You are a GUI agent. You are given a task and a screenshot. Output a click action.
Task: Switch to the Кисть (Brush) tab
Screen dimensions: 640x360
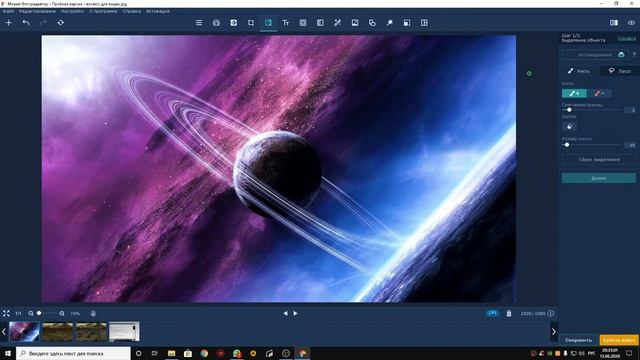point(579,71)
